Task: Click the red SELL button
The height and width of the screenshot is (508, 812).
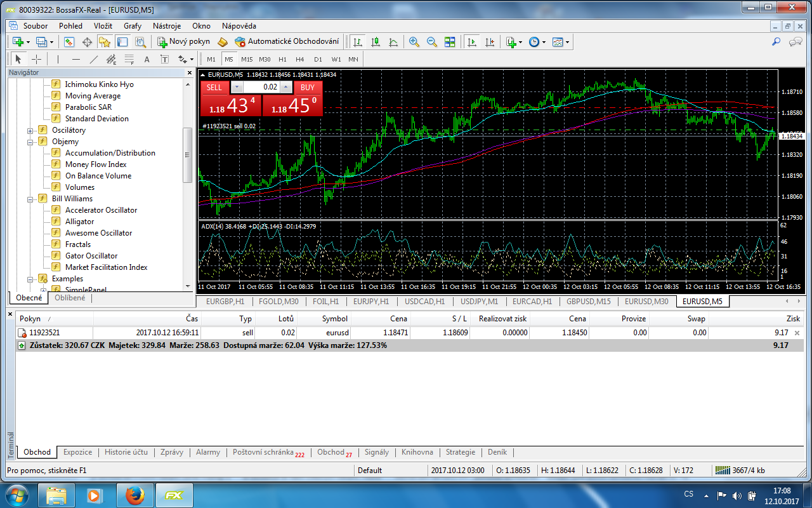Action: coord(214,87)
